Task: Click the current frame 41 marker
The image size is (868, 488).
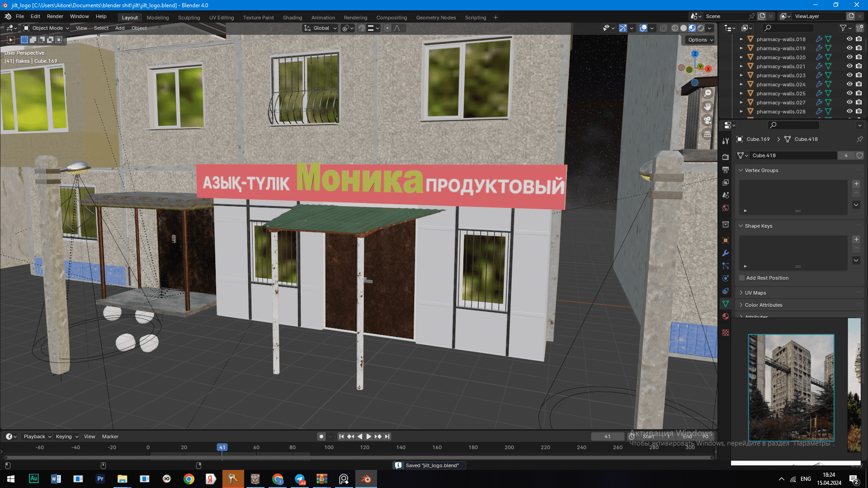Action: coord(222,447)
